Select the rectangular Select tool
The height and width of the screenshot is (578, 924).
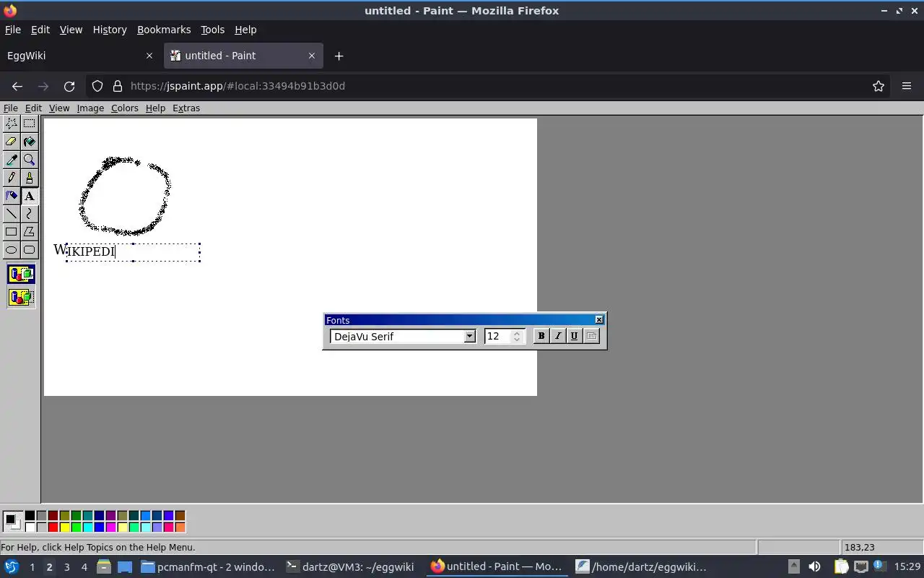tap(29, 124)
